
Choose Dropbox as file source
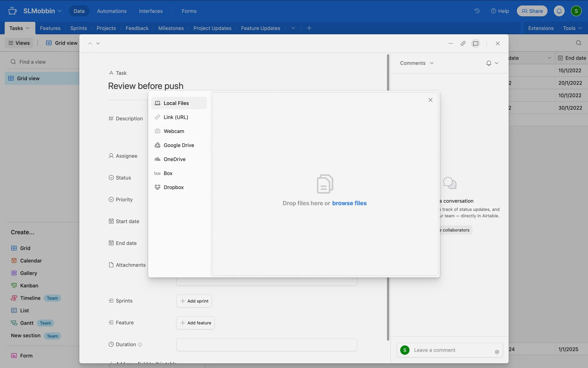pyautogui.click(x=173, y=187)
